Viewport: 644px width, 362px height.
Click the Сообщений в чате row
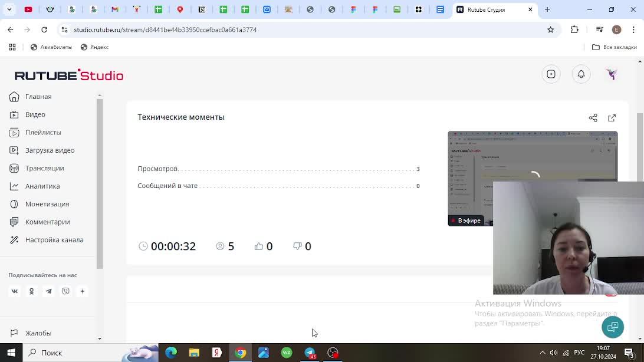278,186
